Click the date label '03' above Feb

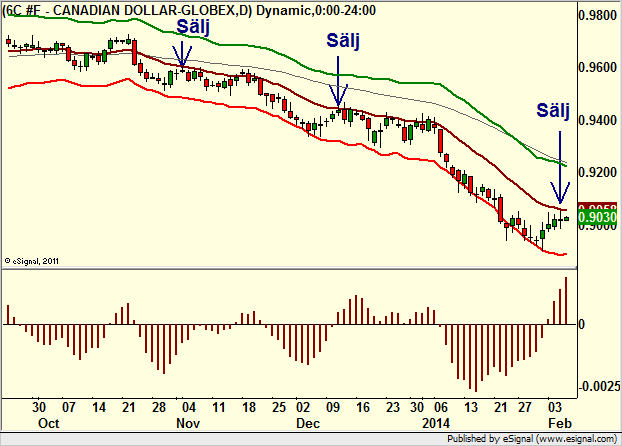[x=555, y=408]
